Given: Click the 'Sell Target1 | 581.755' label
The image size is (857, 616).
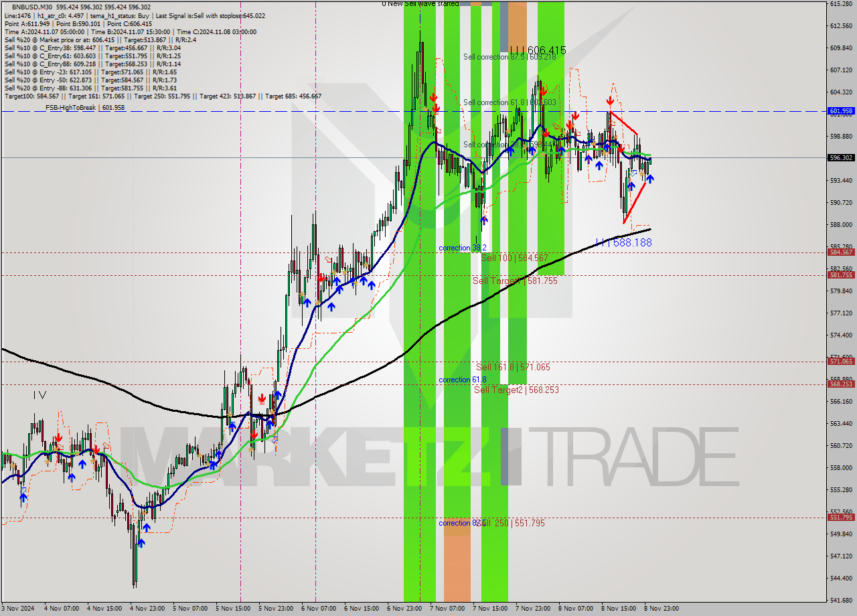Looking at the screenshot, I should tap(515, 281).
